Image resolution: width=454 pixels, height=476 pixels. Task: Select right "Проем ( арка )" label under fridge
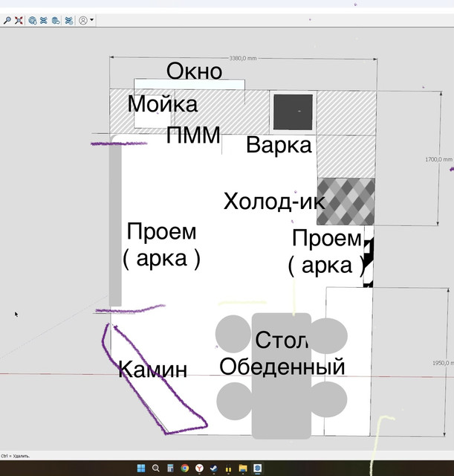click(327, 252)
